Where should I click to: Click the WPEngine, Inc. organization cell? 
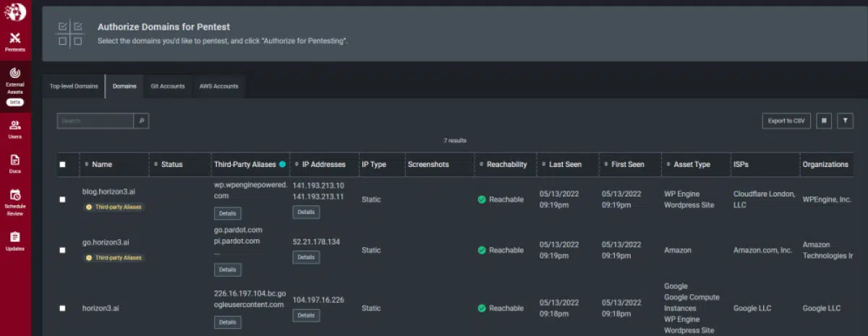[x=827, y=199]
